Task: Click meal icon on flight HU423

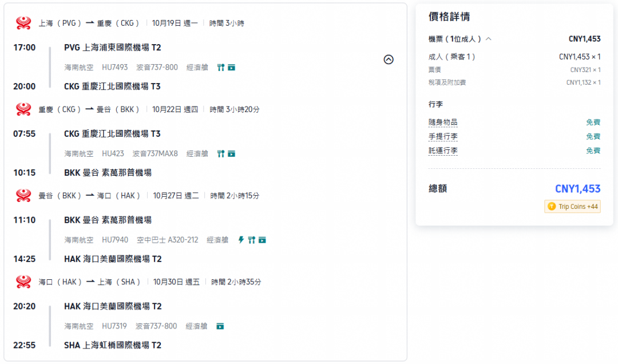Action: coord(221,153)
